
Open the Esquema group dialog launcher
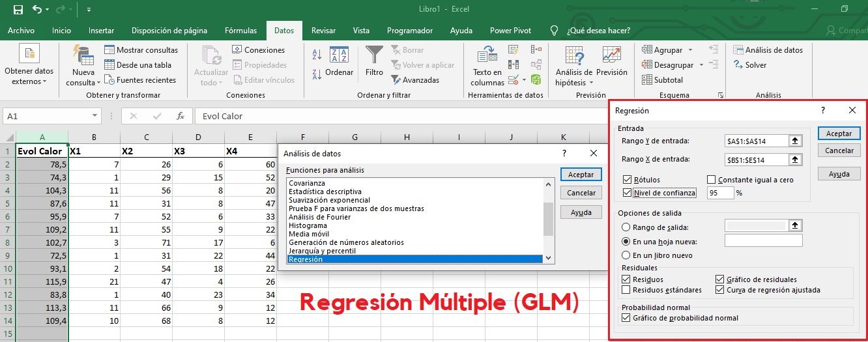pos(721,95)
